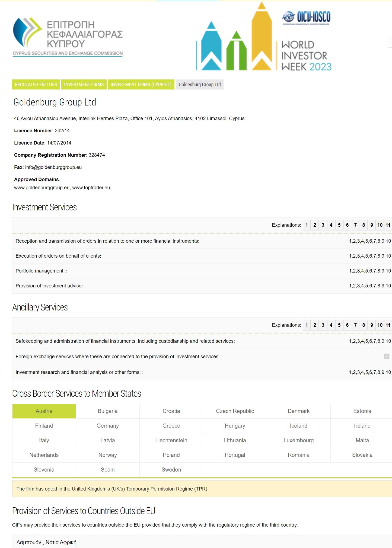Click the Safekeeping and administration row
Viewport: 392px width, 548px height.
coord(202,341)
